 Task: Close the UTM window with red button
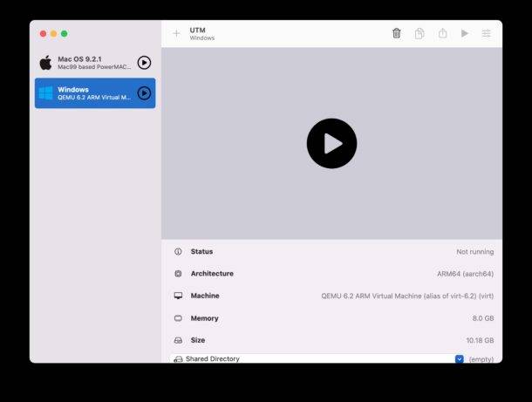[43, 34]
